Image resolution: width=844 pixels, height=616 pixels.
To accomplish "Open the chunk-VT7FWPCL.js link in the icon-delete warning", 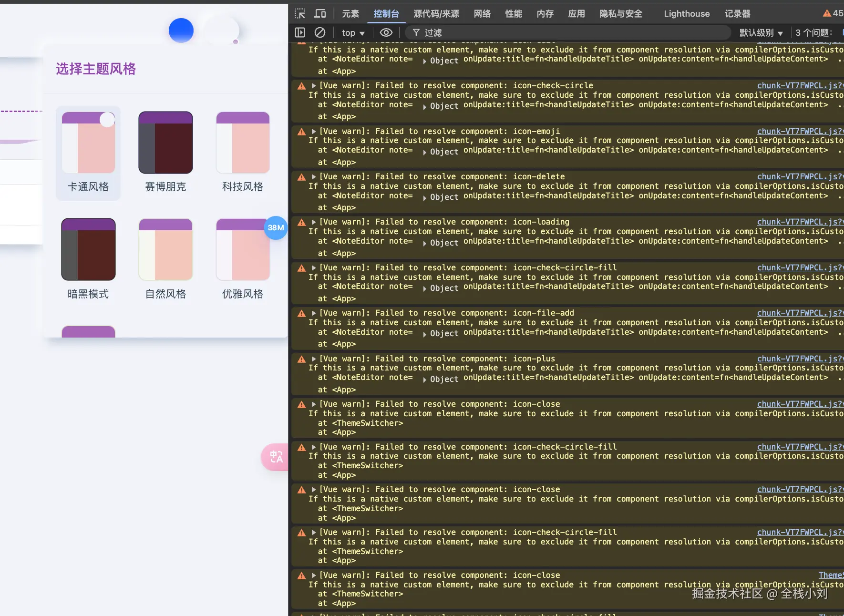I will click(x=801, y=176).
